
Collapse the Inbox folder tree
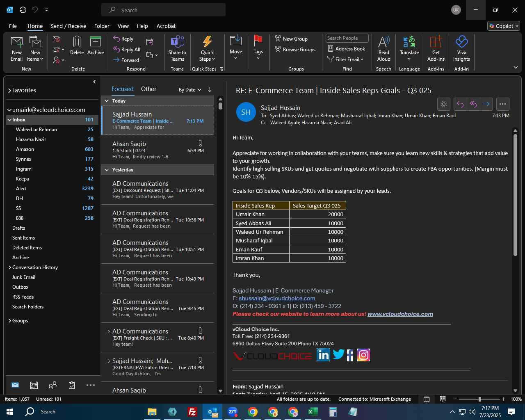[9, 120]
